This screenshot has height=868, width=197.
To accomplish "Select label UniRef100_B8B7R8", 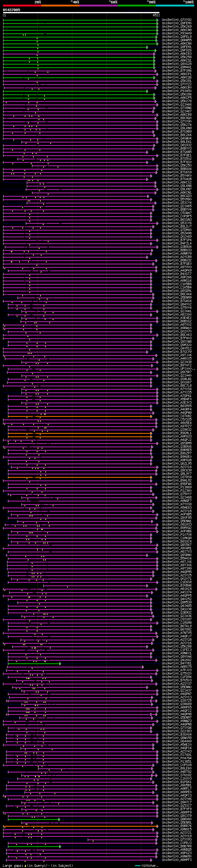I will pyautogui.click(x=177, y=846).
